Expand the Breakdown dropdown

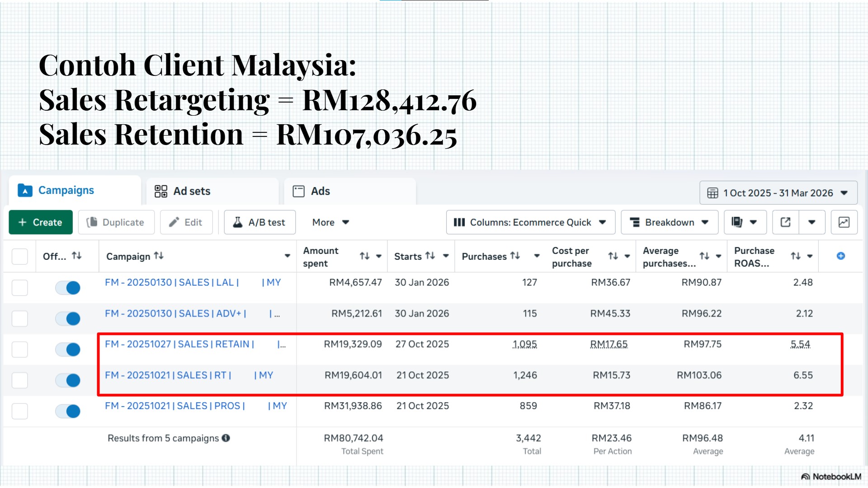pyautogui.click(x=670, y=222)
